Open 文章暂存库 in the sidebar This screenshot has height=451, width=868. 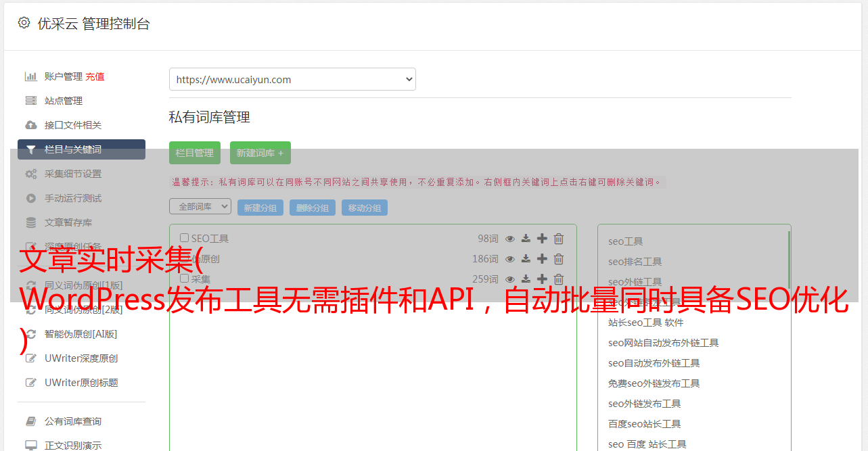pyautogui.click(x=68, y=222)
